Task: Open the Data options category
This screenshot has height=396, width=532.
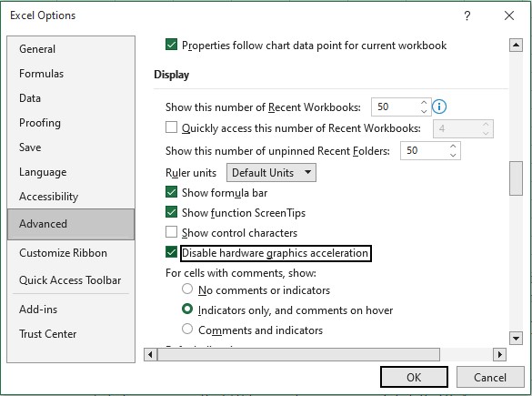Action: [71, 98]
